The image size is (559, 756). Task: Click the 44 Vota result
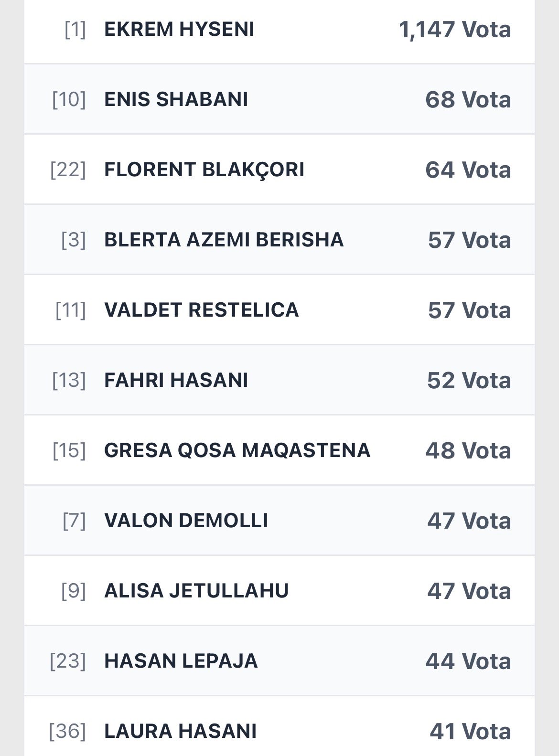click(468, 661)
